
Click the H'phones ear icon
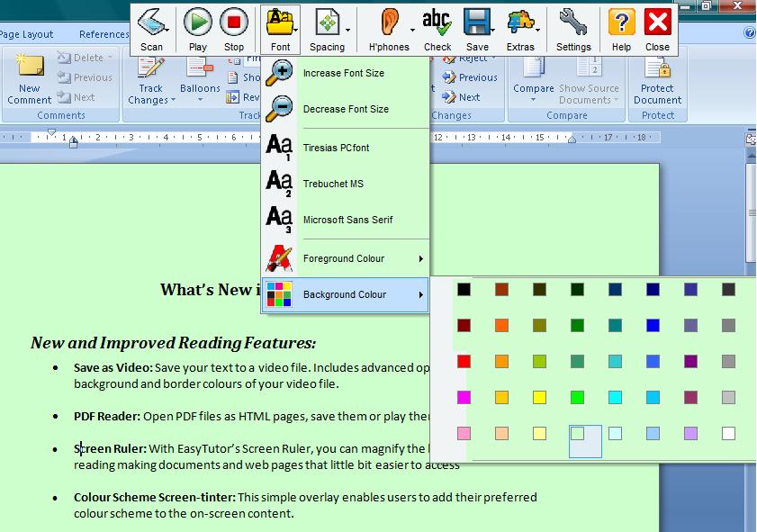[389, 23]
